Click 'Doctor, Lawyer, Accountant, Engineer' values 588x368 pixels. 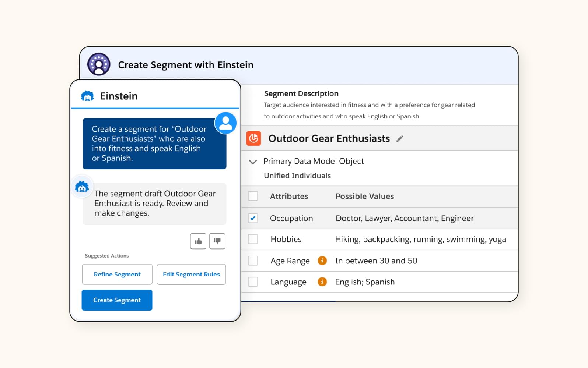pyautogui.click(x=405, y=219)
